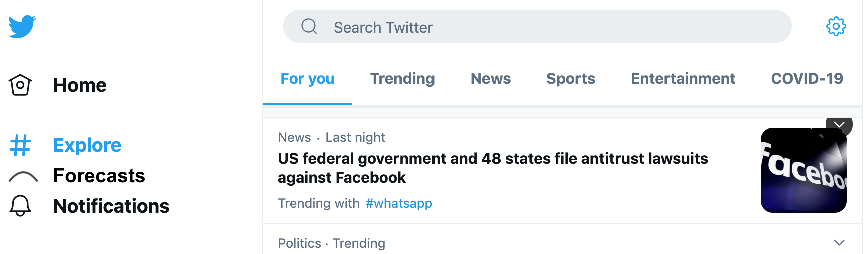Click the Notifications label in sidebar

click(111, 206)
